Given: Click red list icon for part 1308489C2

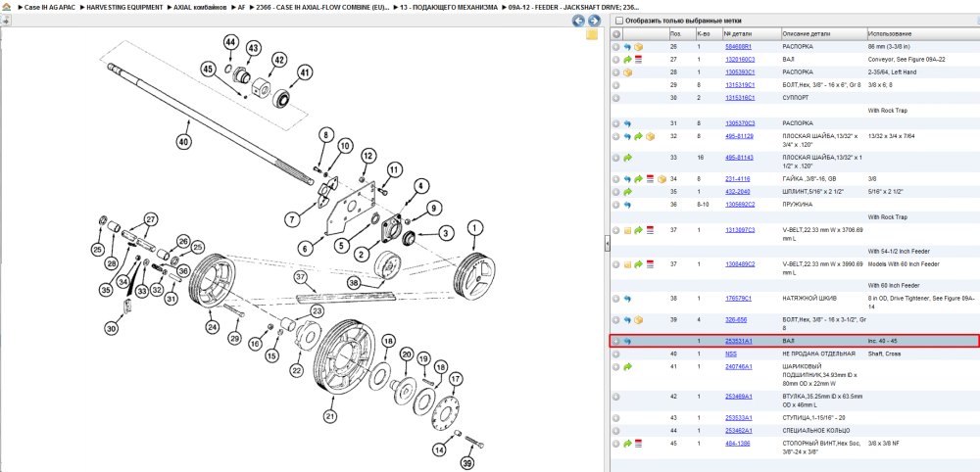Looking at the screenshot, I should [650, 264].
